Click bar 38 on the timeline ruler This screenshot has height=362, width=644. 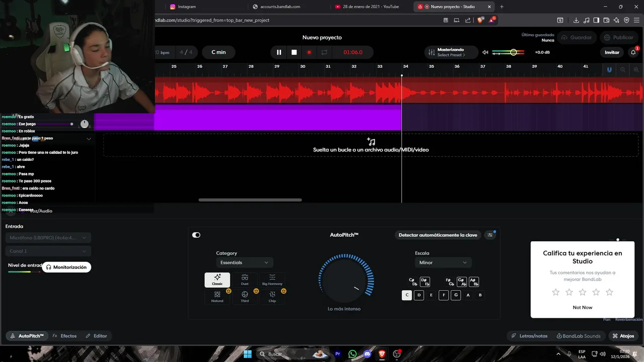[x=509, y=66]
